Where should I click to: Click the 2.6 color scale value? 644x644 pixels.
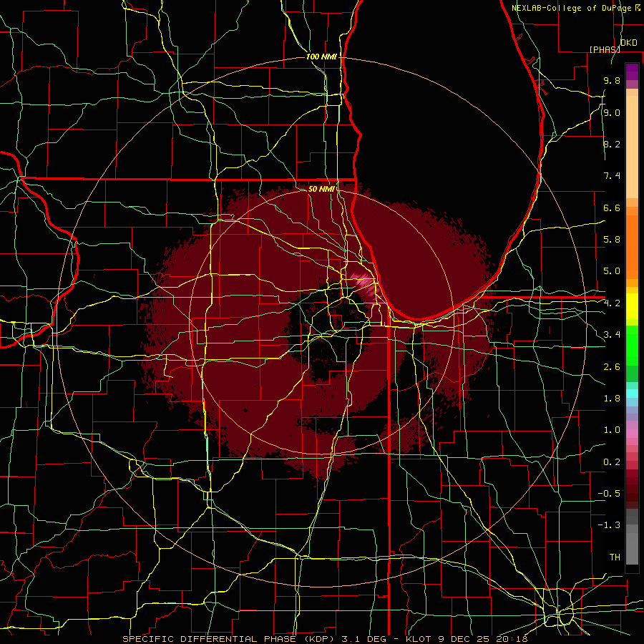[x=612, y=366]
